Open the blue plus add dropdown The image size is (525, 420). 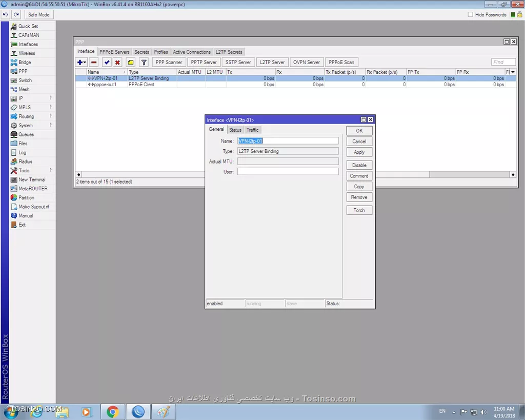(82, 62)
